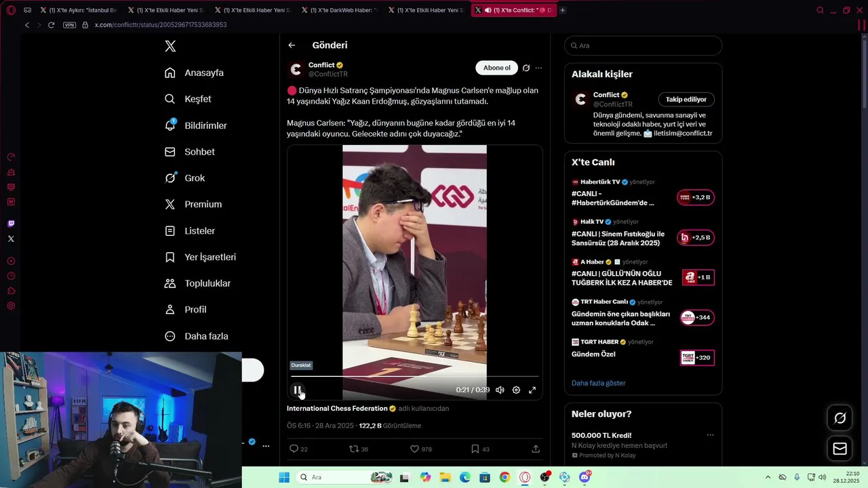This screenshot has width=868, height=488.
Task: Click the Windows taskbar Ara search box
Action: (x=346, y=477)
